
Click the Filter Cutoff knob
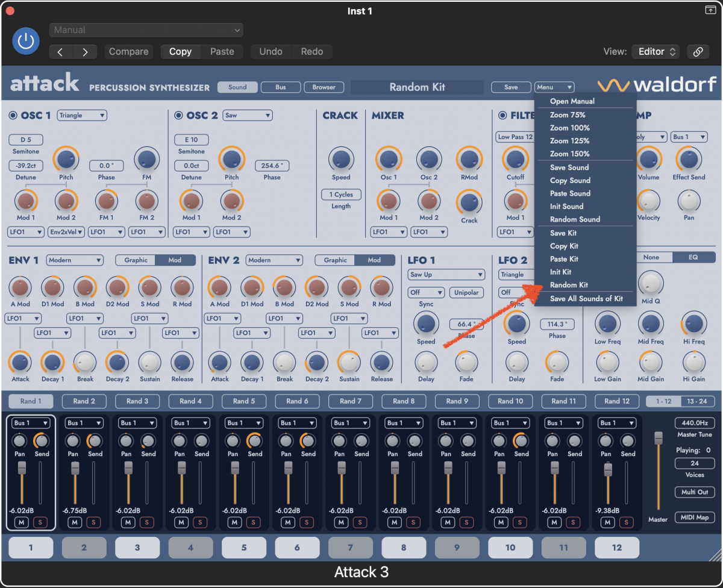click(515, 160)
